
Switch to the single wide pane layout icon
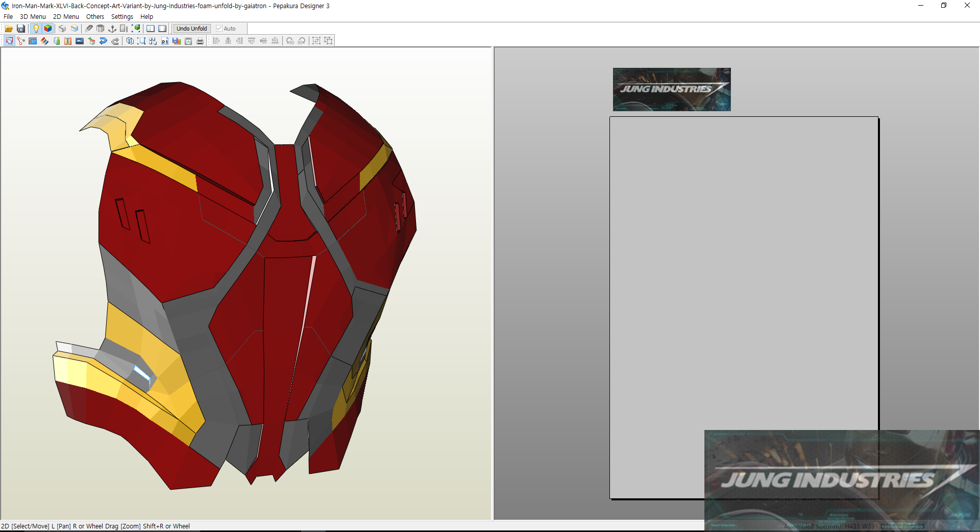tap(162, 29)
